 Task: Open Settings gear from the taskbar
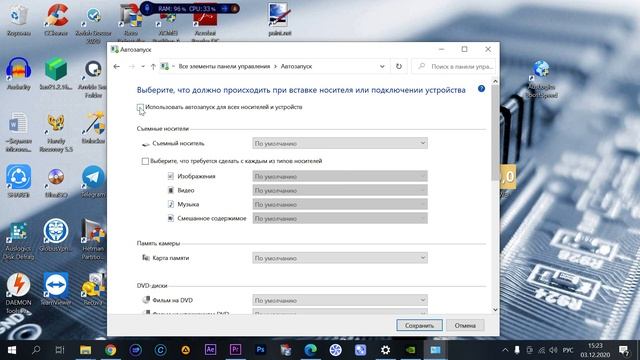385,350
